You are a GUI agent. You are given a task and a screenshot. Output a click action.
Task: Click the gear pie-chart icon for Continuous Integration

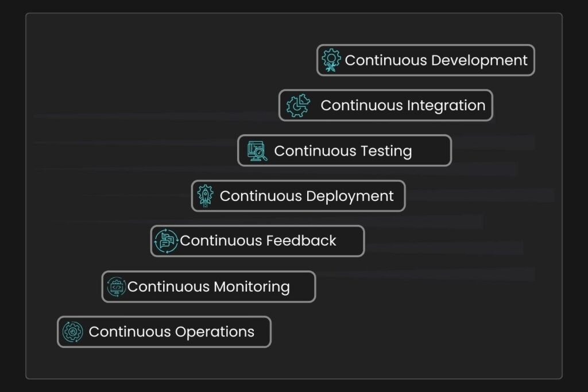click(297, 106)
